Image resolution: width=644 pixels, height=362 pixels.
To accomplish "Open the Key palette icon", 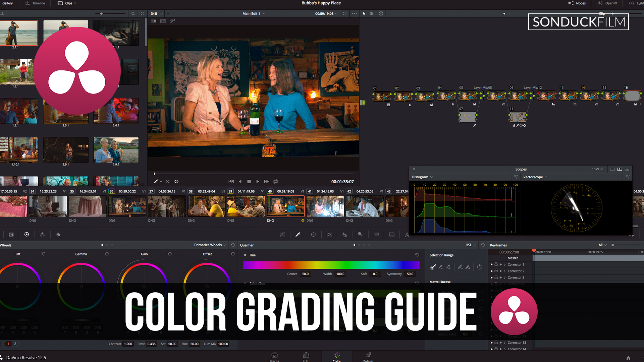I will pyautogui.click(x=360, y=235).
